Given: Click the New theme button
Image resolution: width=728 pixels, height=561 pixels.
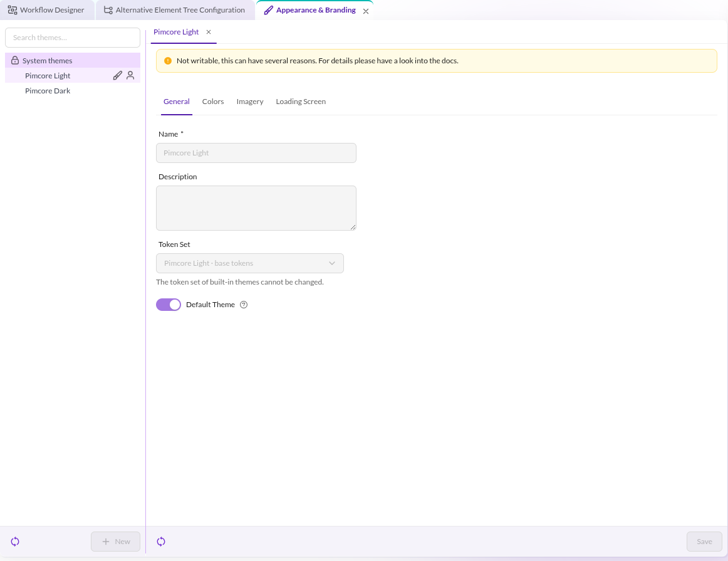Looking at the screenshot, I should click(x=116, y=542).
